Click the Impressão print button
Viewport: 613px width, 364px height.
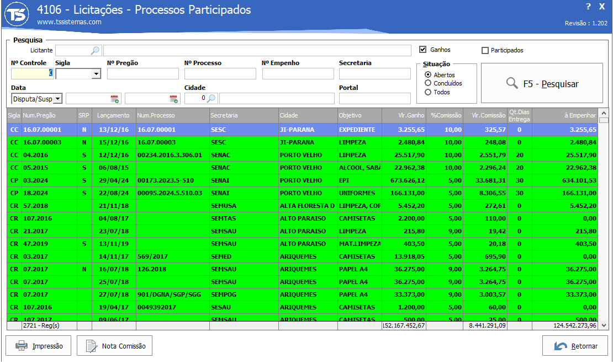click(38, 346)
